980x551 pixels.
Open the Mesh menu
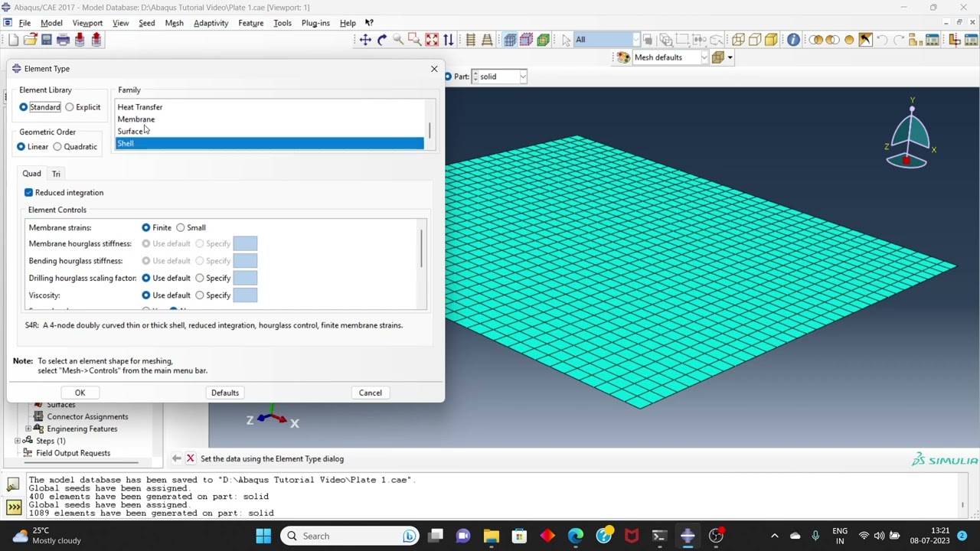click(174, 23)
